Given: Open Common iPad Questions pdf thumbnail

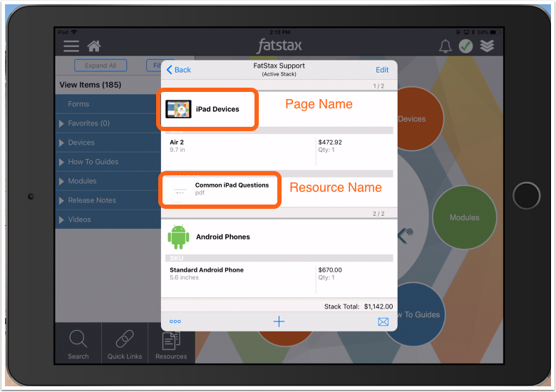Looking at the screenshot, I should [x=179, y=191].
